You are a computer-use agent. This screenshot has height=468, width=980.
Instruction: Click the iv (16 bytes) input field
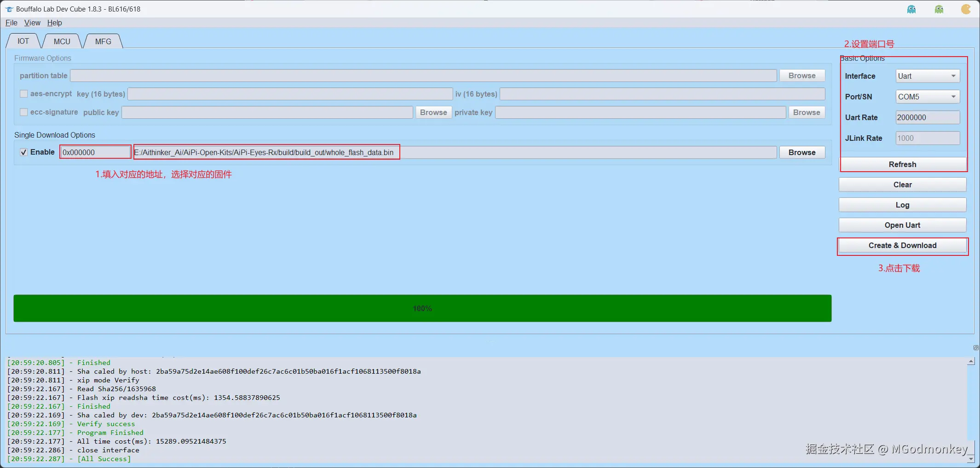pyautogui.click(x=662, y=94)
